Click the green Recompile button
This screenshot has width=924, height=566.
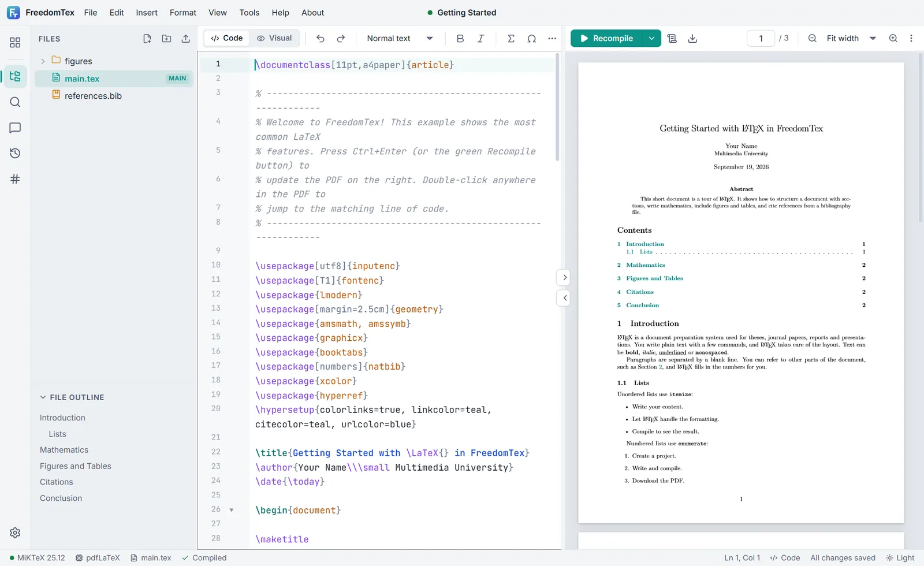tap(606, 39)
